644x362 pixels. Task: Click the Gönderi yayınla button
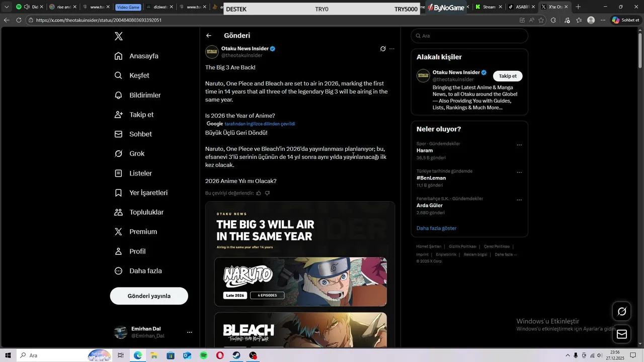click(149, 296)
